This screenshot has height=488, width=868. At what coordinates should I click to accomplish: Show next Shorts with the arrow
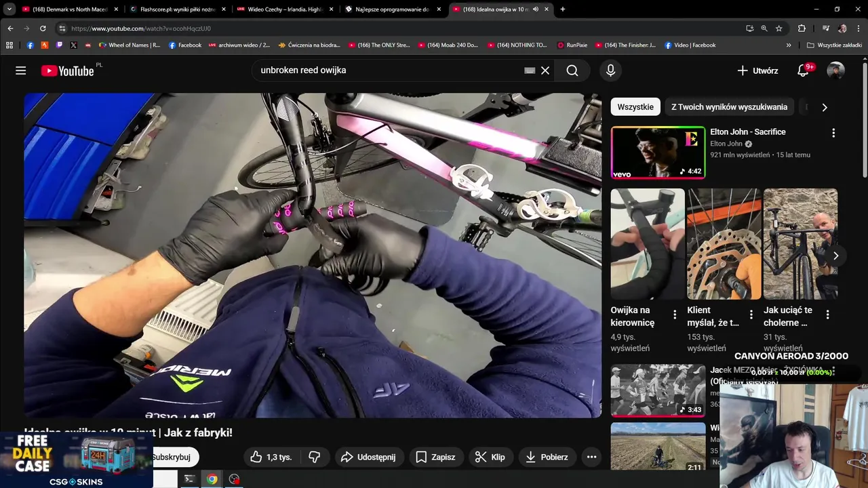(x=835, y=256)
